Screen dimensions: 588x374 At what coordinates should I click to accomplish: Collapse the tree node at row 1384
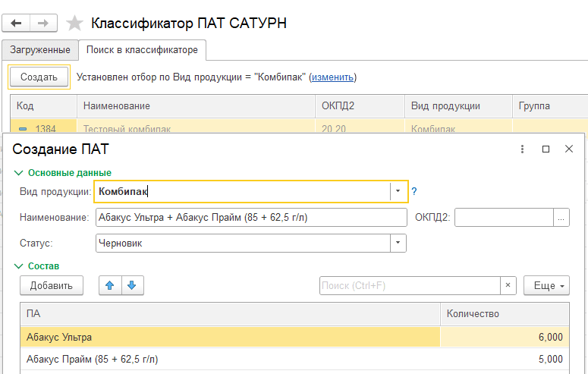tap(23, 130)
